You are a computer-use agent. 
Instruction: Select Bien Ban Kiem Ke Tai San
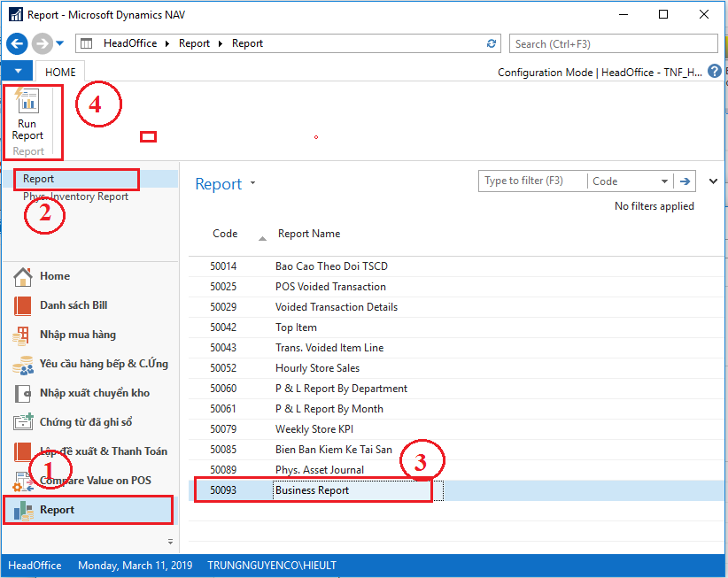tap(456, 450)
